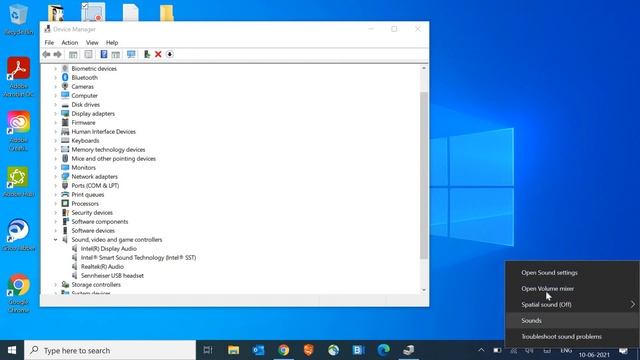Click the Type here to search box
The image size is (640, 360).
[110, 350]
